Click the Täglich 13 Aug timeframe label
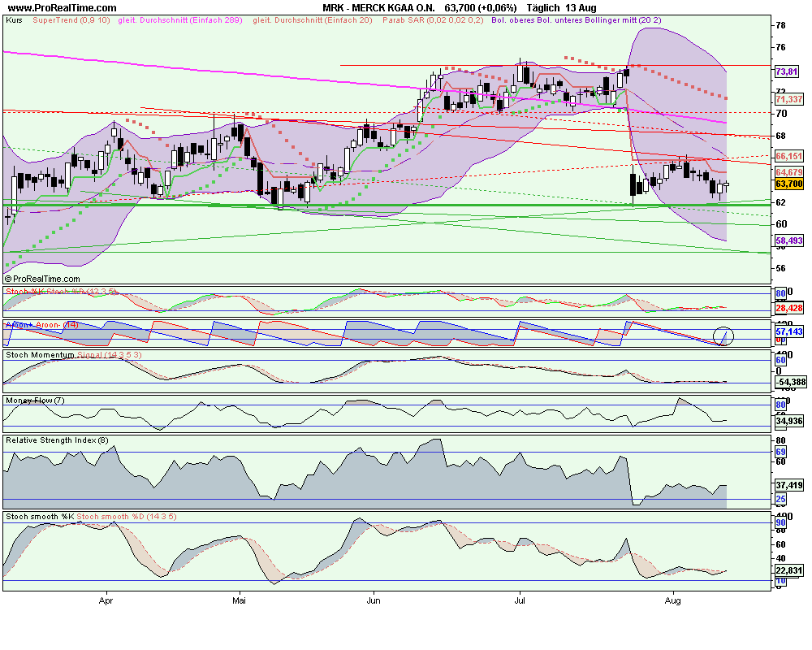This screenshot has height=650, width=812. click(x=561, y=8)
